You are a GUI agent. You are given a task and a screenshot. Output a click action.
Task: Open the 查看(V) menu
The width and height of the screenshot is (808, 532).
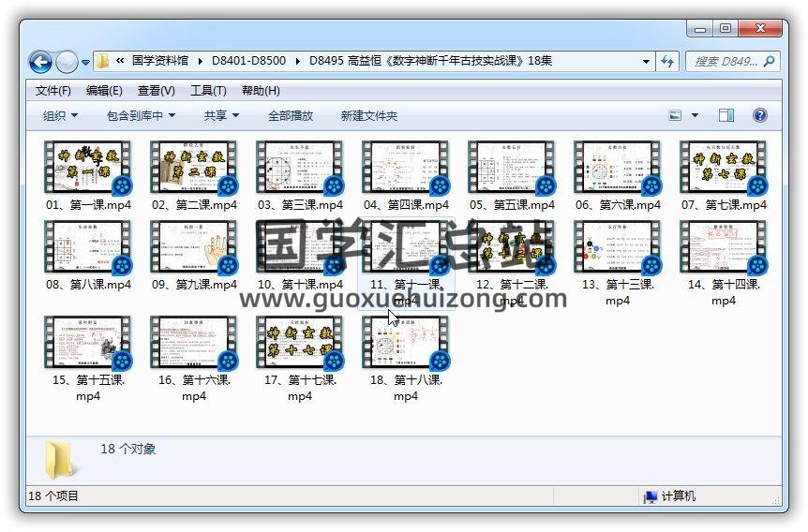click(157, 91)
